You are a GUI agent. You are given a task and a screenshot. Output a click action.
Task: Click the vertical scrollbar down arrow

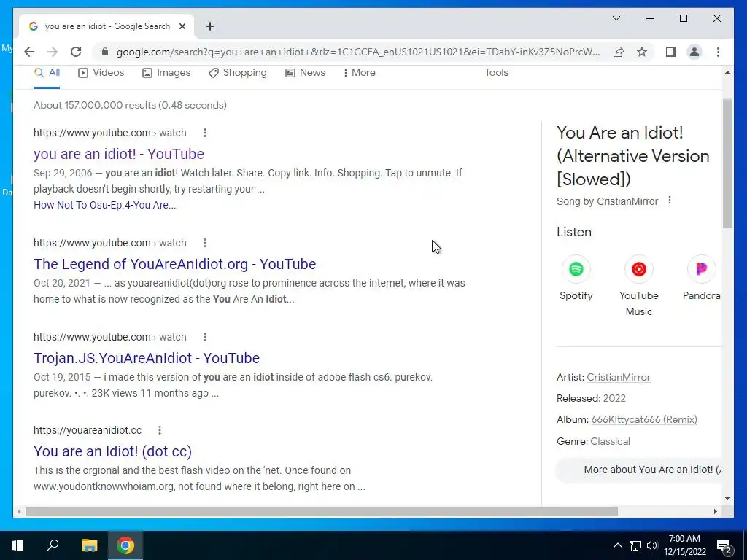pyautogui.click(x=727, y=499)
